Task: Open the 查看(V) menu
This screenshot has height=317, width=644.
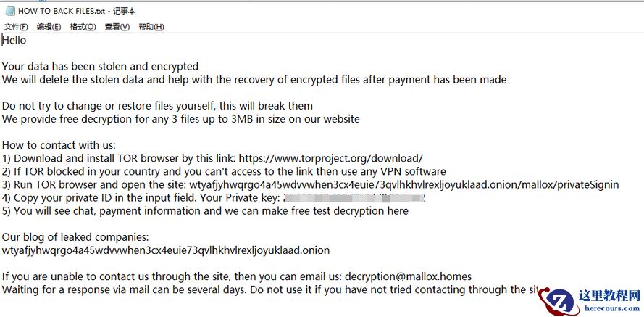Action: pyautogui.click(x=117, y=27)
